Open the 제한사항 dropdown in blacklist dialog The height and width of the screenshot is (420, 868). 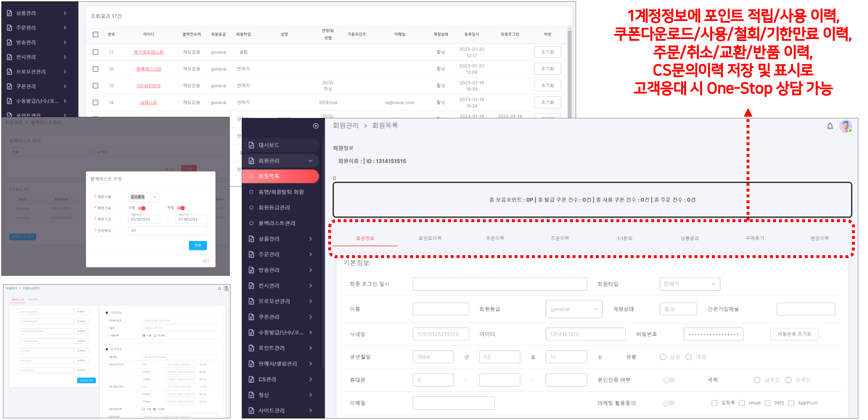pos(144,197)
